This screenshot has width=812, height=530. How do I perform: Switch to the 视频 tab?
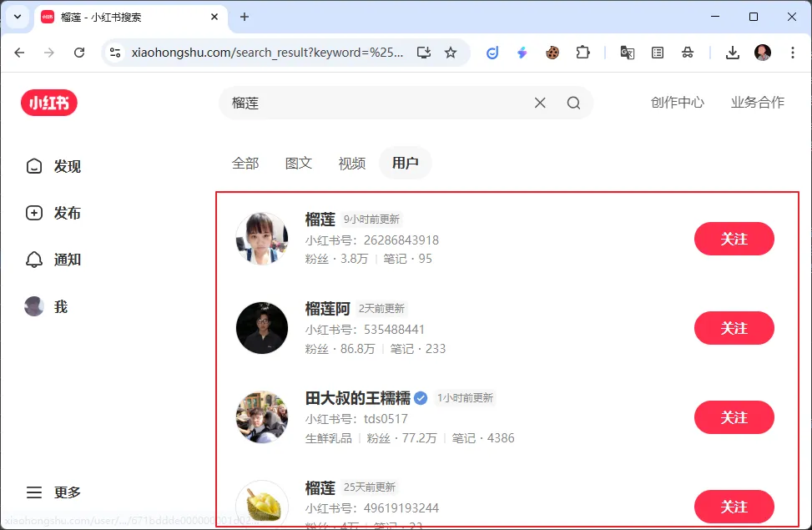[351, 163]
